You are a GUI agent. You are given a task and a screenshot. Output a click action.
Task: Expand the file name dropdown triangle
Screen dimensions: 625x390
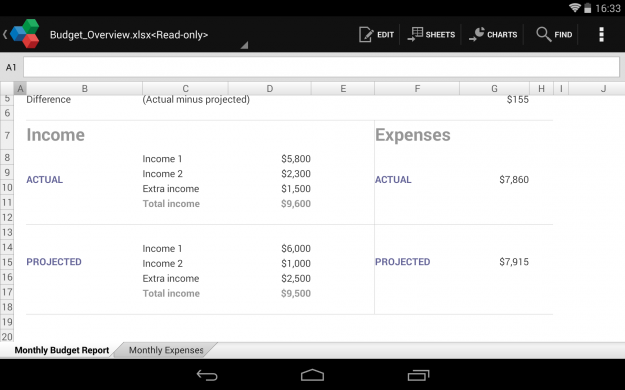pos(244,45)
